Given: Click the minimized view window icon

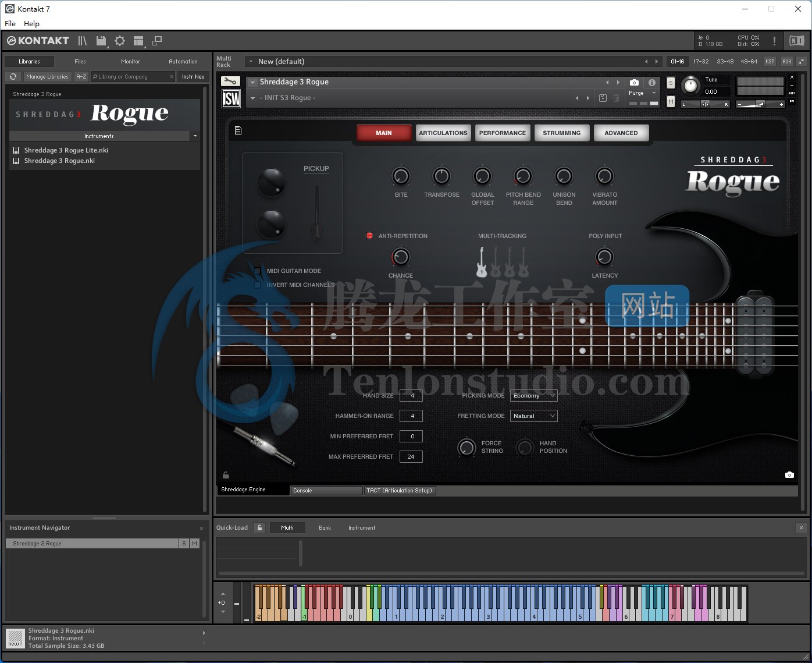Looking at the screenshot, I should pos(156,41).
